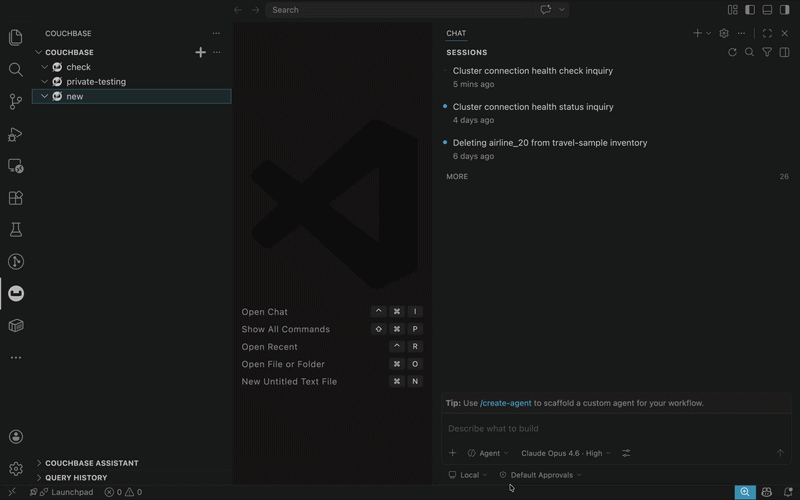Configure chat tools icon
This screenshot has height=500, width=800.
627,453
